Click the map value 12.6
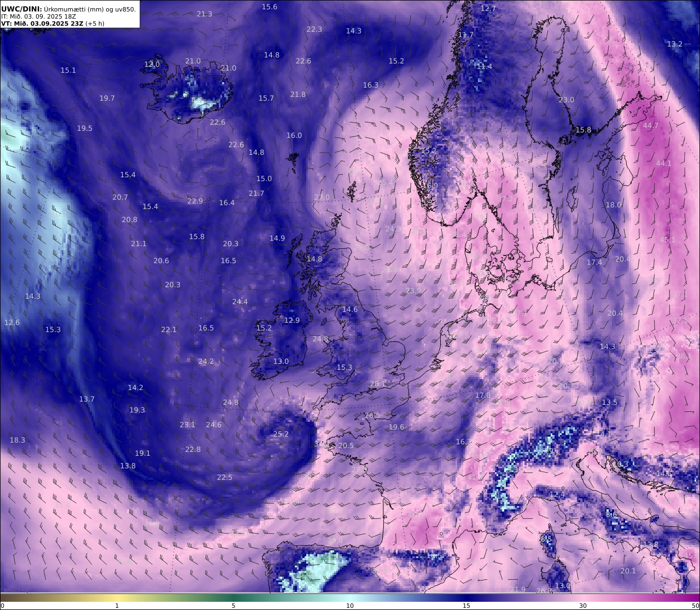The width and height of the screenshot is (700, 610). [12, 322]
